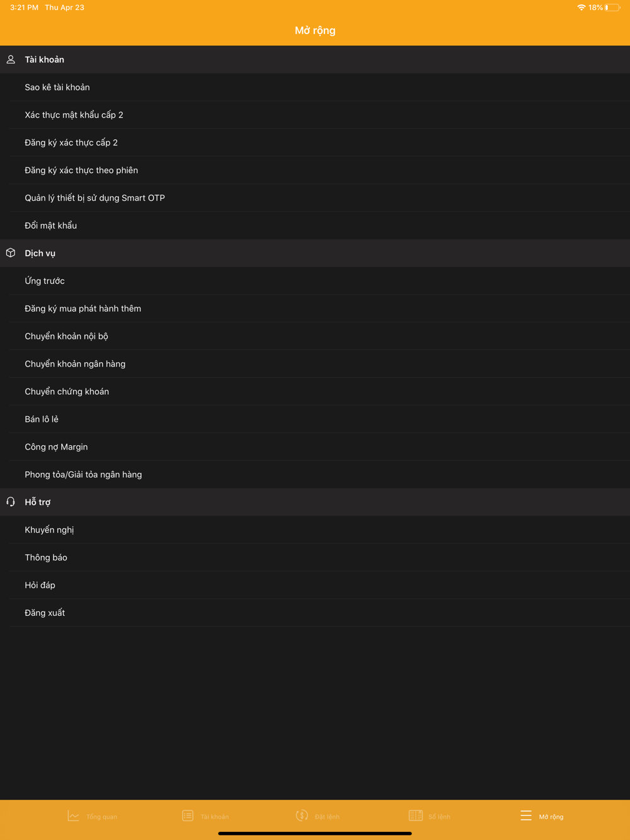Tap the headset icon beside Hỗ trợ
The image size is (630, 840).
click(11, 502)
